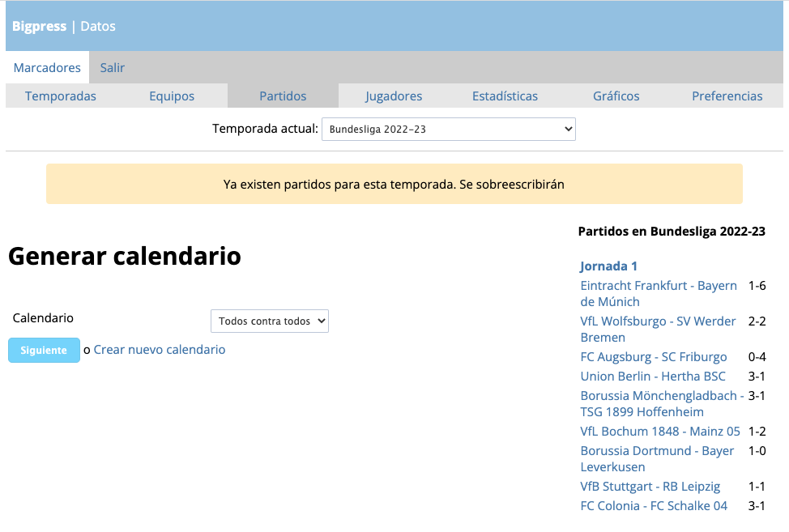Open the Union Berlin - Hertha BSC match
Viewport: 789px width, 532px height.
652,377
